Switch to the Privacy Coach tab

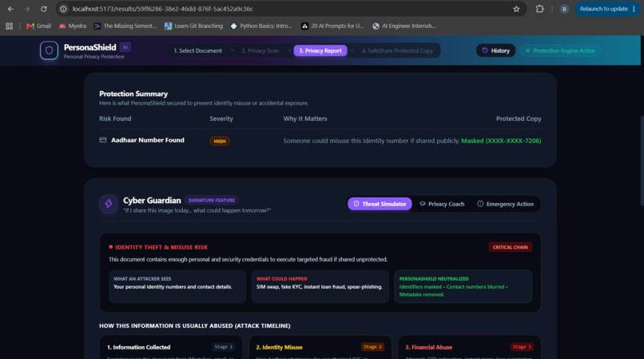[442, 204]
